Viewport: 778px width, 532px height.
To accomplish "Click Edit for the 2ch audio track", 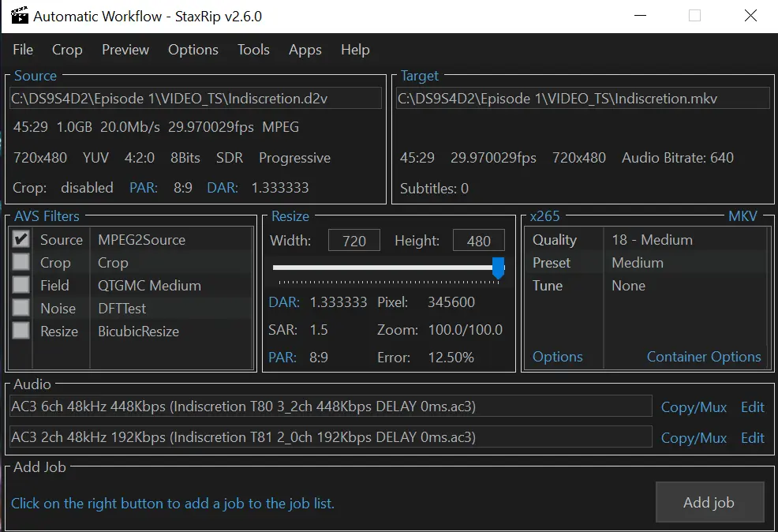I will [752, 438].
